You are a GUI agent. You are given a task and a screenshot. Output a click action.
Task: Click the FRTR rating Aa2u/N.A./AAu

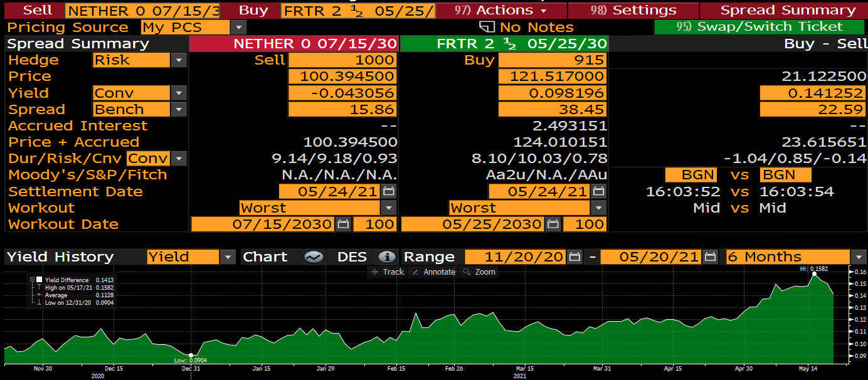point(546,175)
